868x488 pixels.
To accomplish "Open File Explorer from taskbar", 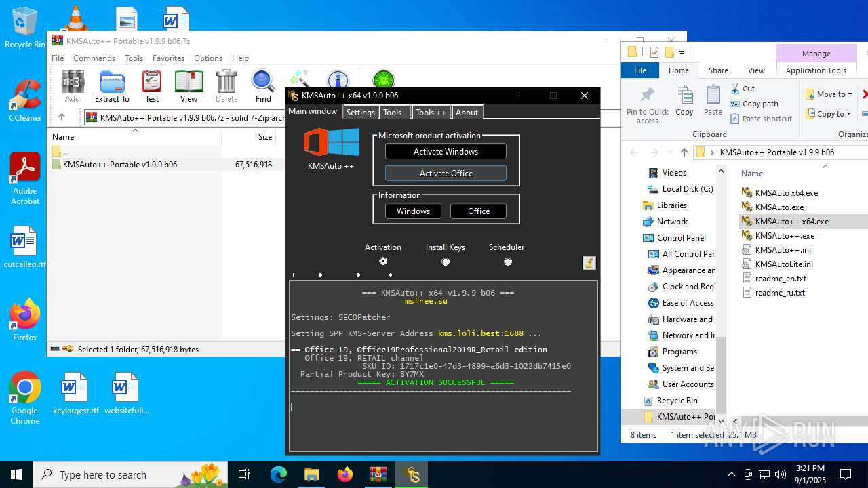I will (x=312, y=474).
